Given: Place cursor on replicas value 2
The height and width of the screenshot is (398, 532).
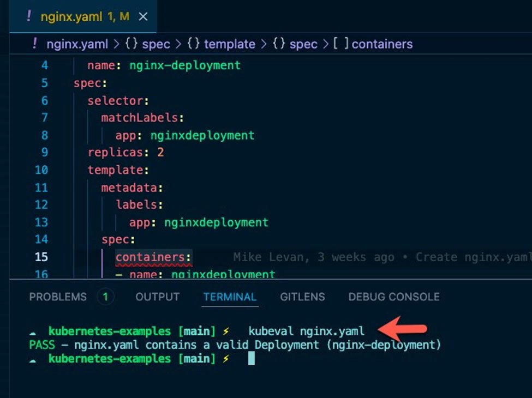Looking at the screenshot, I should tap(160, 153).
